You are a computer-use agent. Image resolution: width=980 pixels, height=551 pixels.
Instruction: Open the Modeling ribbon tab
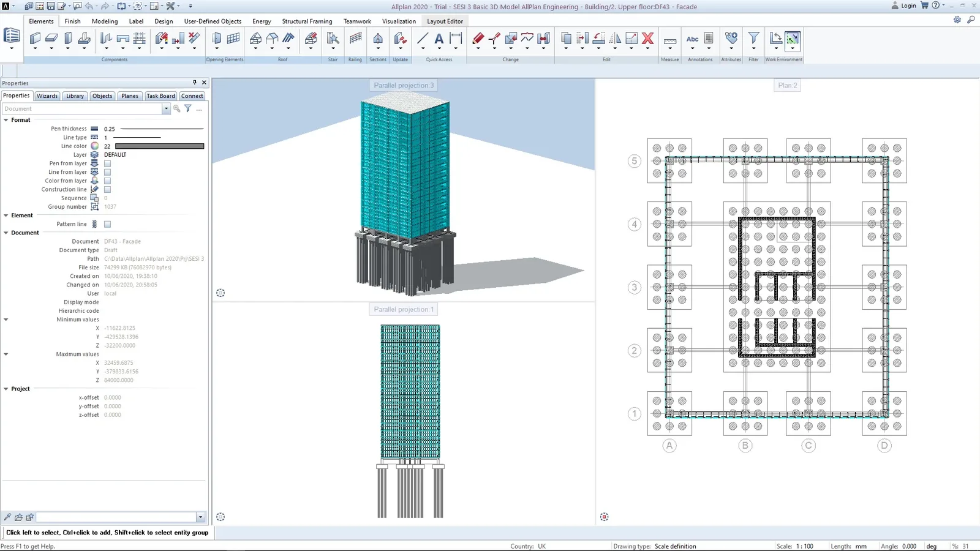point(105,21)
